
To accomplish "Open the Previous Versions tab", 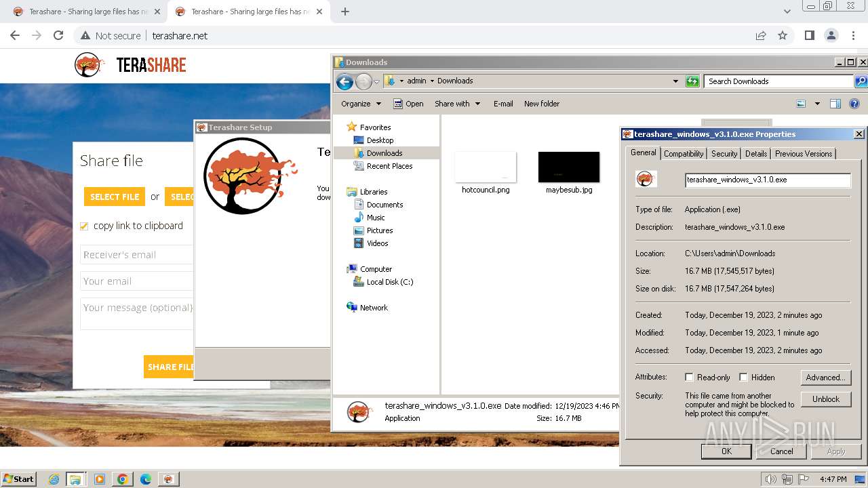I will click(804, 154).
